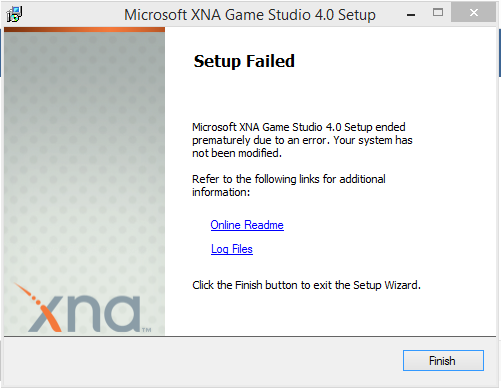Click the Setup Failed heading
The width and height of the screenshot is (501, 390).
click(x=244, y=61)
